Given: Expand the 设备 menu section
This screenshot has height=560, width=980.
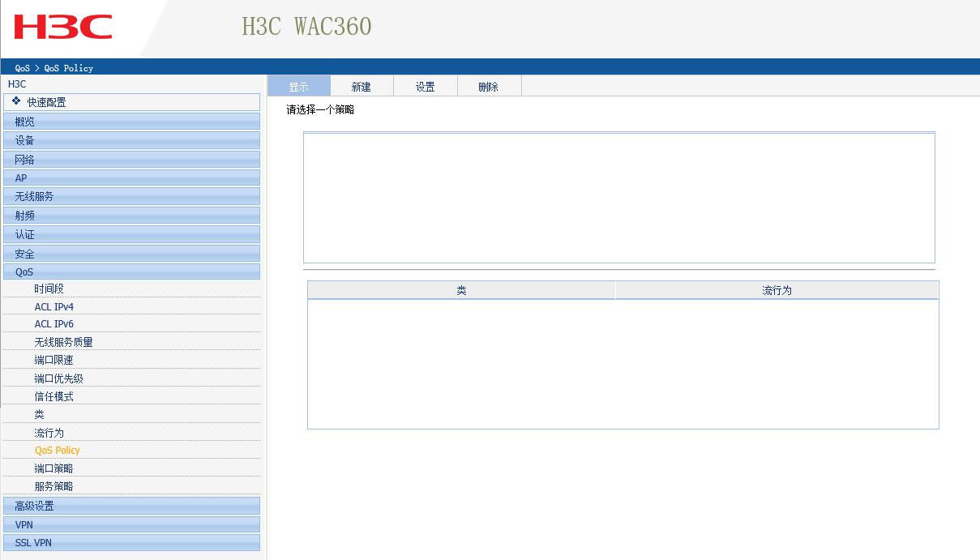Looking at the screenshot, I should [131, 140].
